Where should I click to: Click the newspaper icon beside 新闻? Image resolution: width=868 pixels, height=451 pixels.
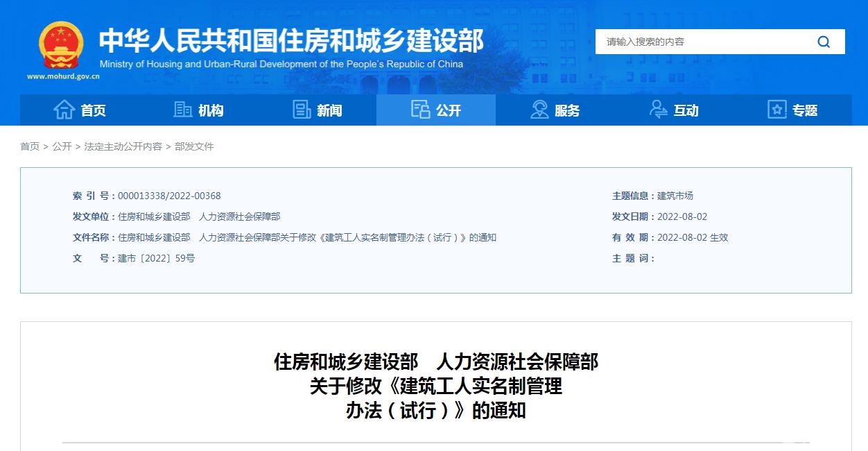point(302,110)
